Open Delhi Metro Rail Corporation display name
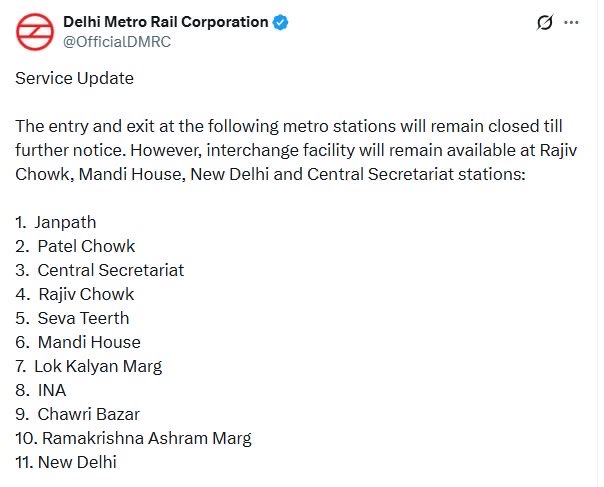 [166, 22]
